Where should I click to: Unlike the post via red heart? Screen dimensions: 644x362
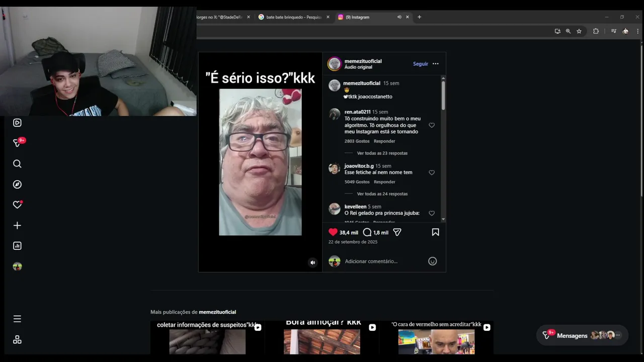[333, 232]
